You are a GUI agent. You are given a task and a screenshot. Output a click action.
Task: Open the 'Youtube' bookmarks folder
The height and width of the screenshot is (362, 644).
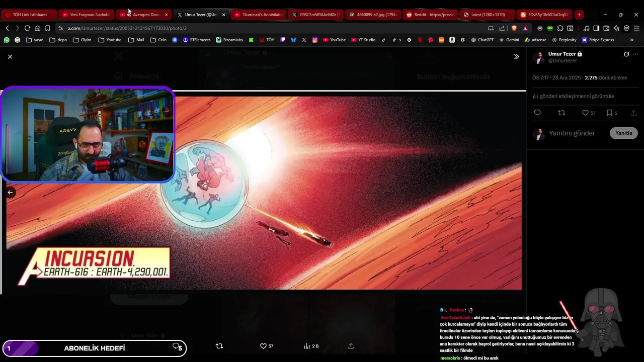click(x=110, y=40)
